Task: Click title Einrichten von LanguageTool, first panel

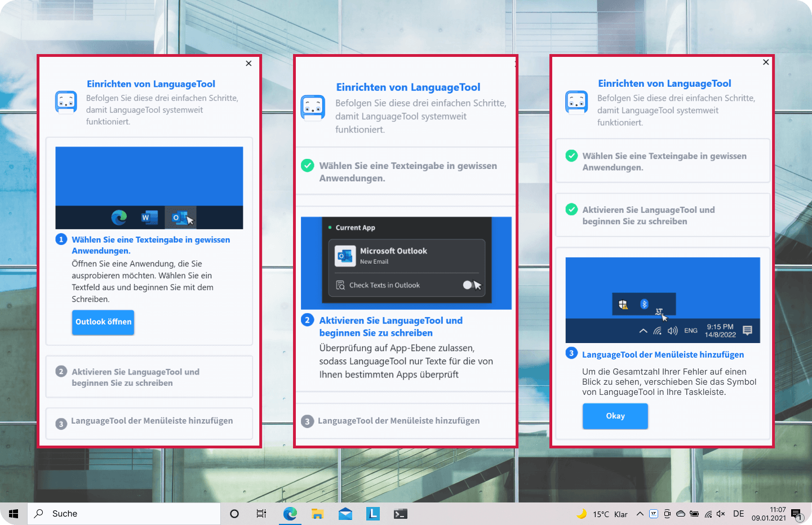Action: coord(151,84)
